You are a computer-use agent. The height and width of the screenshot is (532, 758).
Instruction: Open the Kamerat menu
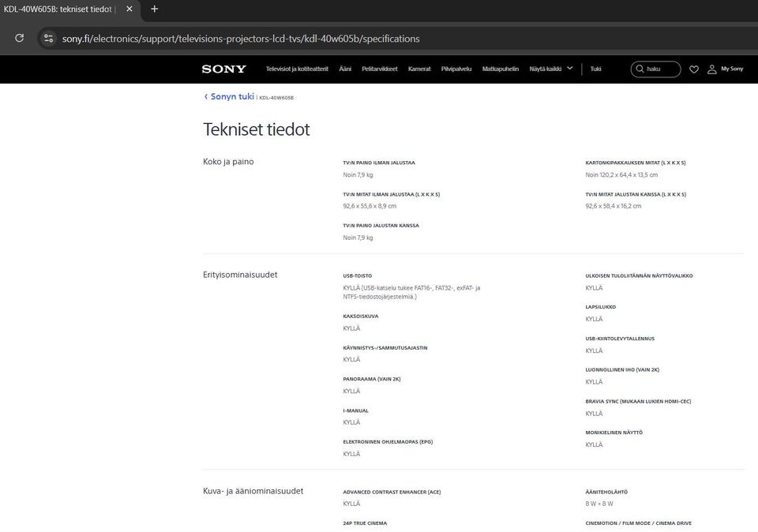(419, 69)
